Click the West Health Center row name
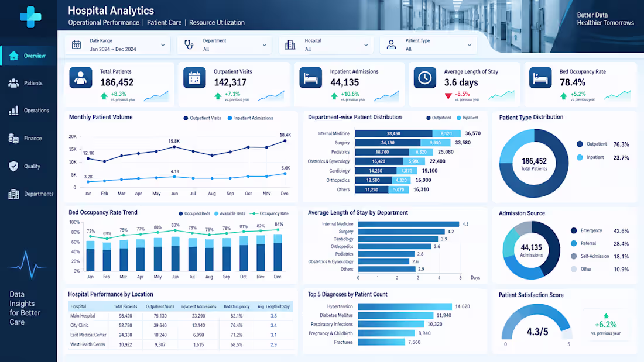The image size is (644, 362). (87, 345)
